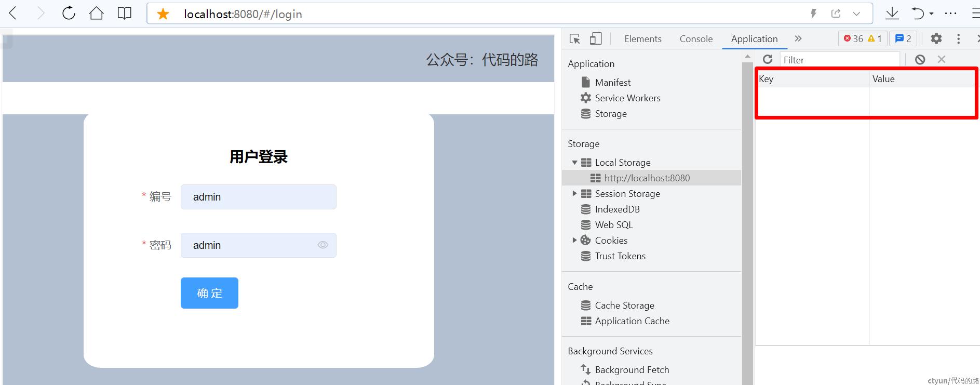Expand the Session Storage tree node
The height and width of the screenshot is (385, 980).
(x=574, y=194)
